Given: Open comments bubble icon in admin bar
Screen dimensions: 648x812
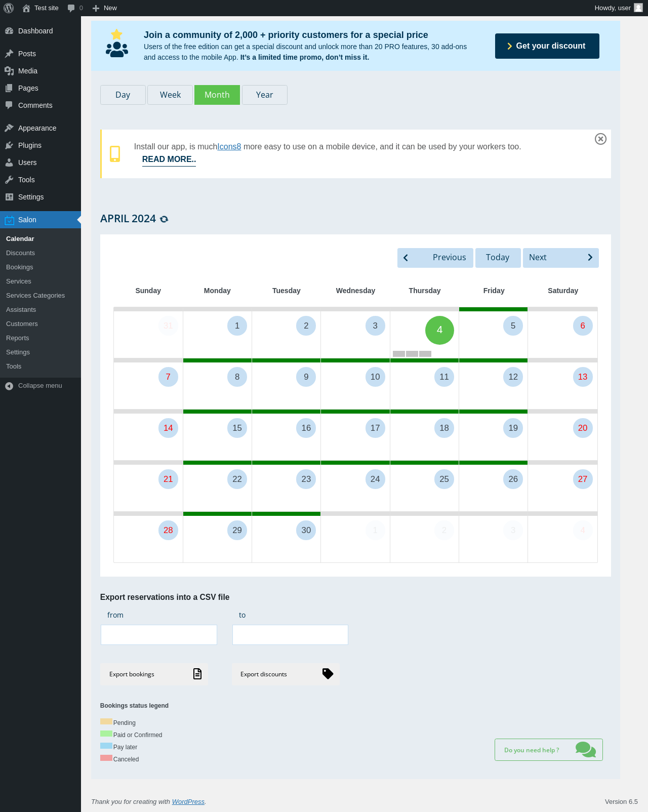Looking at the screenshot, I should [71, 8].
